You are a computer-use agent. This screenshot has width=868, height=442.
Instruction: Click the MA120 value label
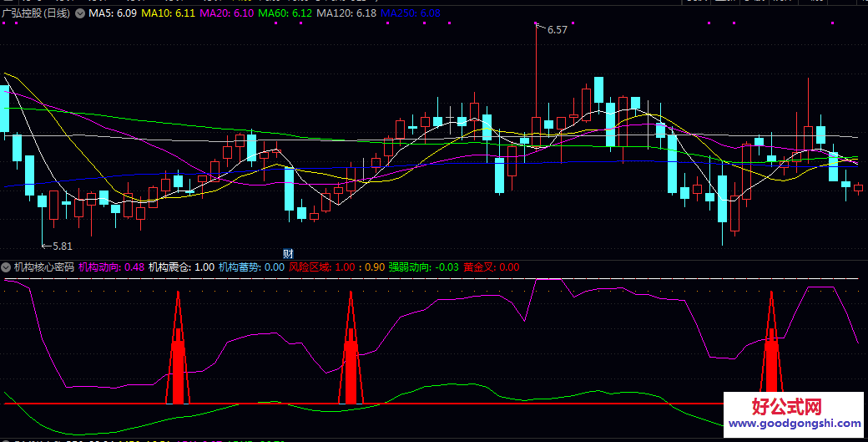pos(347,13)
